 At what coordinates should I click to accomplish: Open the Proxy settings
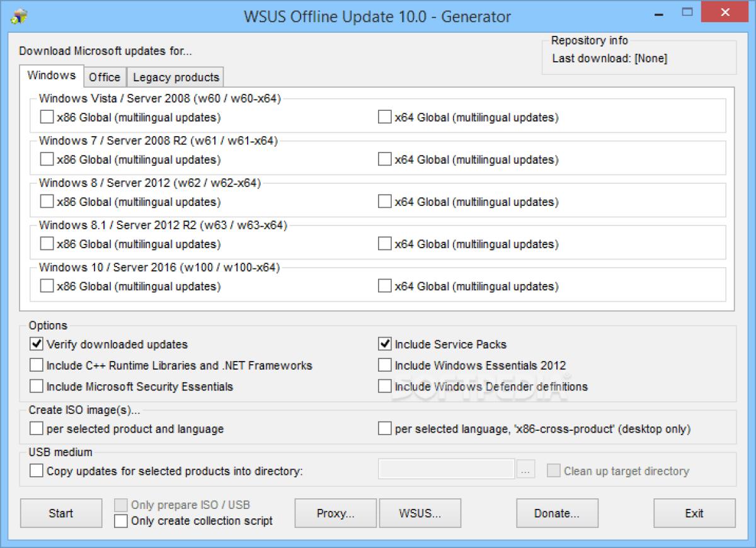335,513
